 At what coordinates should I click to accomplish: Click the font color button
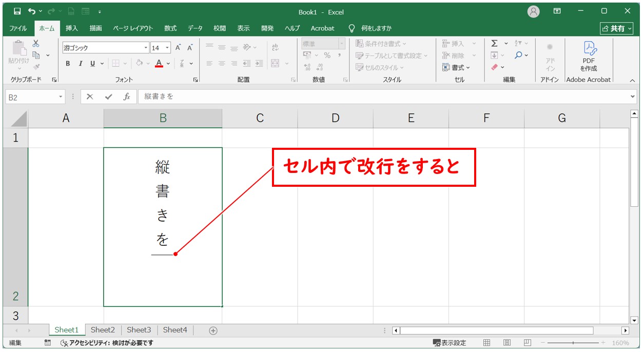(x=159, y=64)
